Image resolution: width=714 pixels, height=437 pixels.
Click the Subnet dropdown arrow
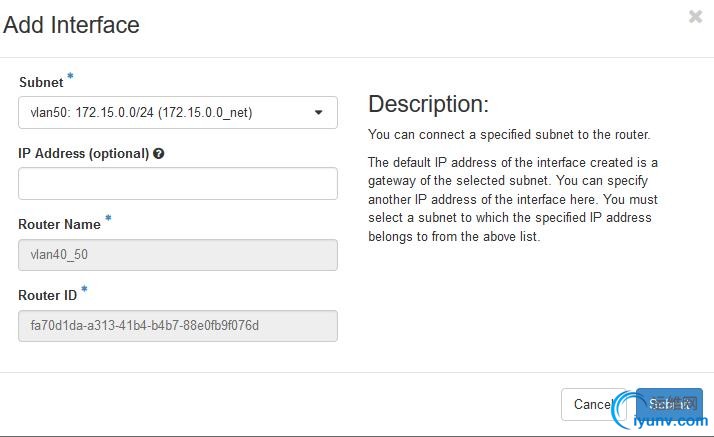(319, 113)
